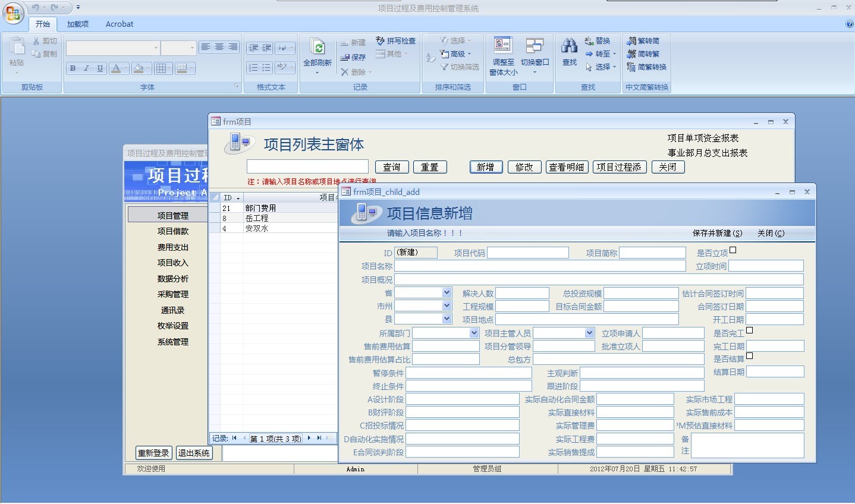Click the Office button logo
The image size is (855, 504).
tap(13, 13)
